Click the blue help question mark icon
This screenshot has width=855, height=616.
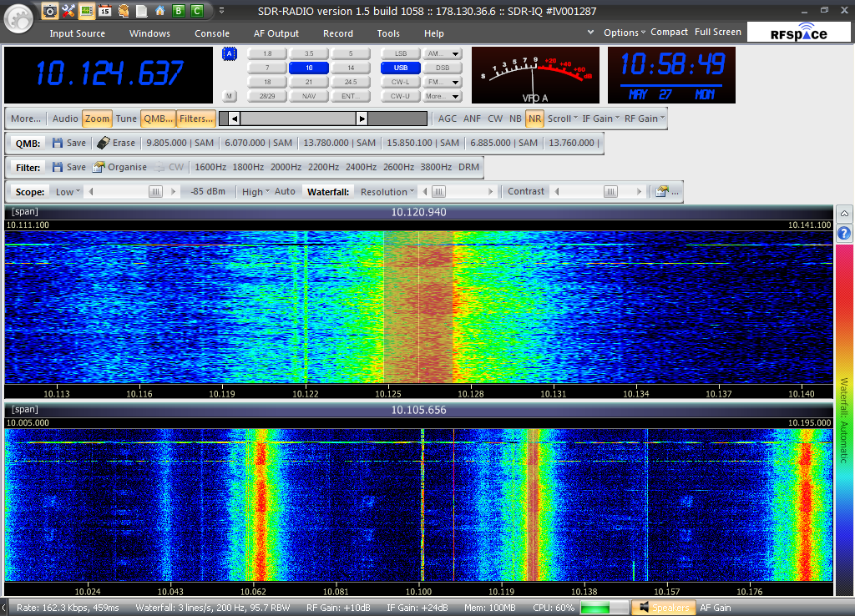coord(843,233)
